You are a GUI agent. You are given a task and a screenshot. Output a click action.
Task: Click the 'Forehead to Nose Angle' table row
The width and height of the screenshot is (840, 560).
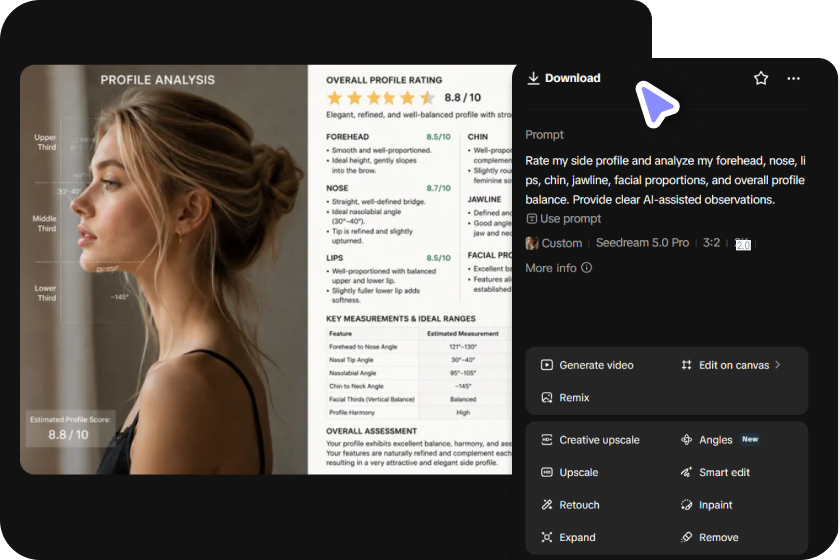click(x=418, y=347)
